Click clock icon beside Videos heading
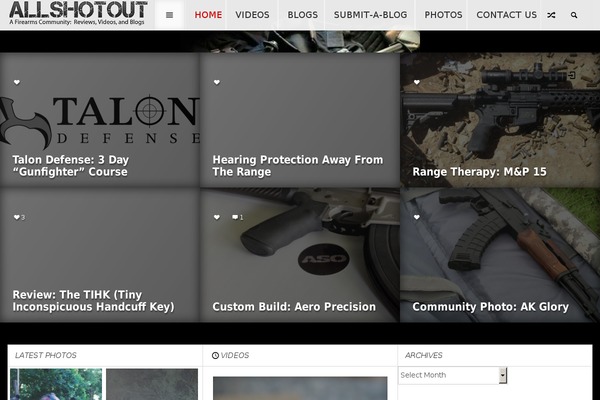 pyautogui.click(x=215, y=356)
